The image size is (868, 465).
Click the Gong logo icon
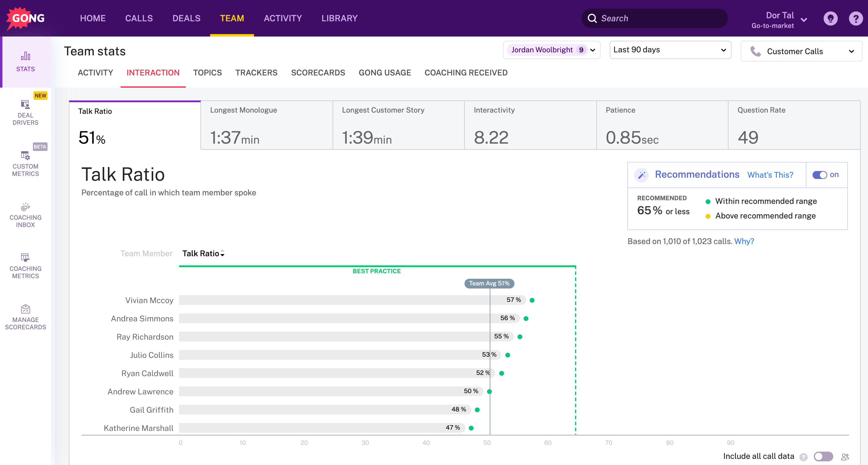(26, 18)
